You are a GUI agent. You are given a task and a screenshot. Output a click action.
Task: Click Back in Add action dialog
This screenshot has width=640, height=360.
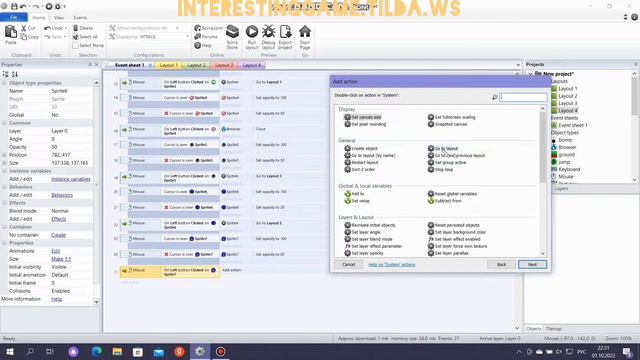pos(501,264)
